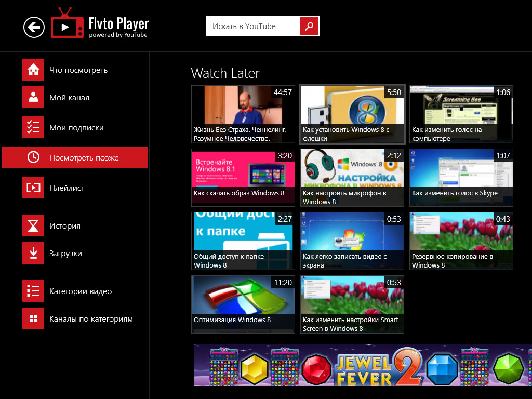Open video Как установить Windows 8 с флешки
This screenshot has height=399, width=532.
pos(352,114)
